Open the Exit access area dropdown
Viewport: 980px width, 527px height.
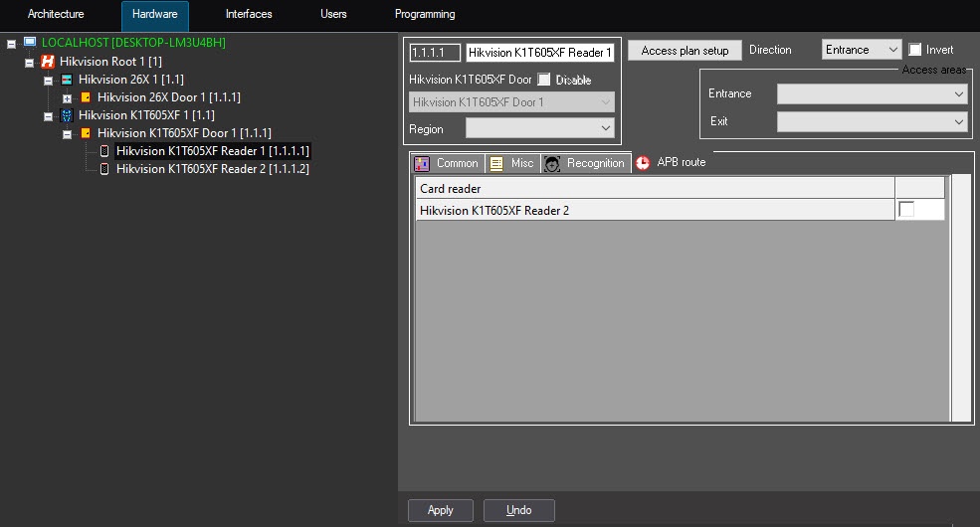(872, 121)
